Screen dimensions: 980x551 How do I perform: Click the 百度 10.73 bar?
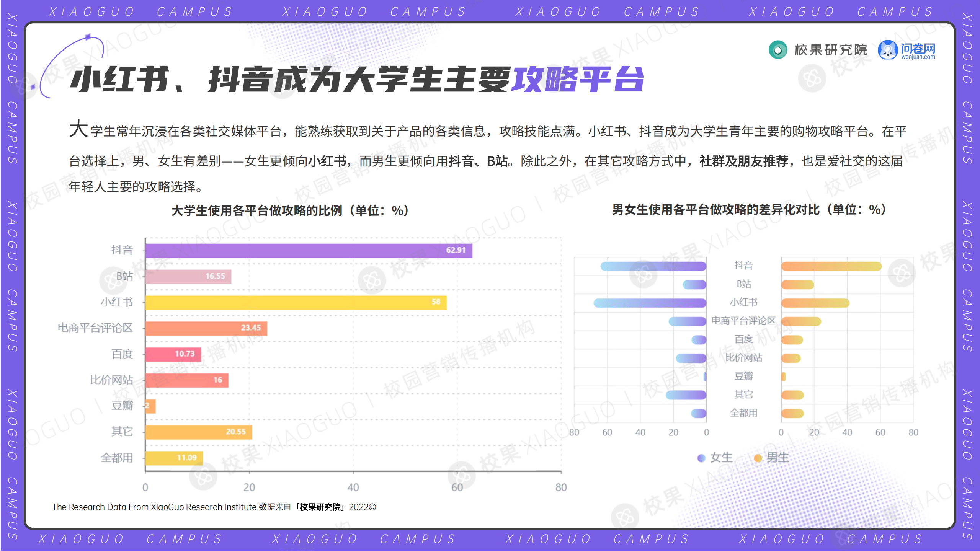coord(173,354)
